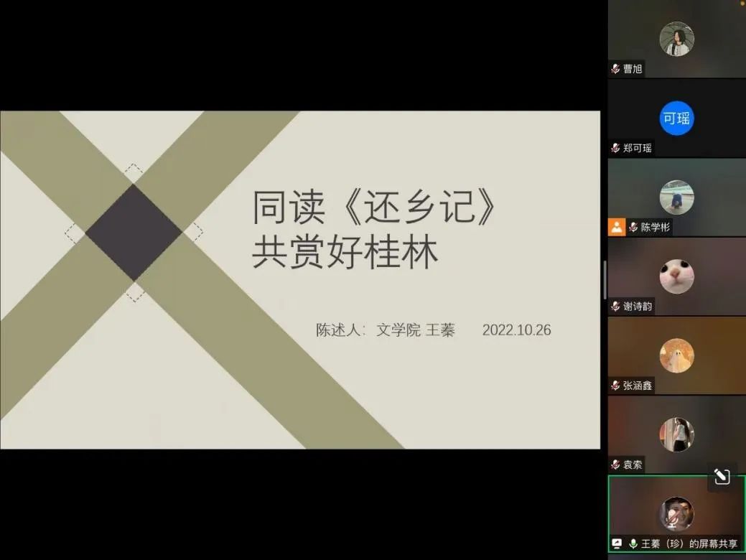Select the blue 可瑶 avatar circle
This screenshot has height=560, width=746.
pos(676,118)
